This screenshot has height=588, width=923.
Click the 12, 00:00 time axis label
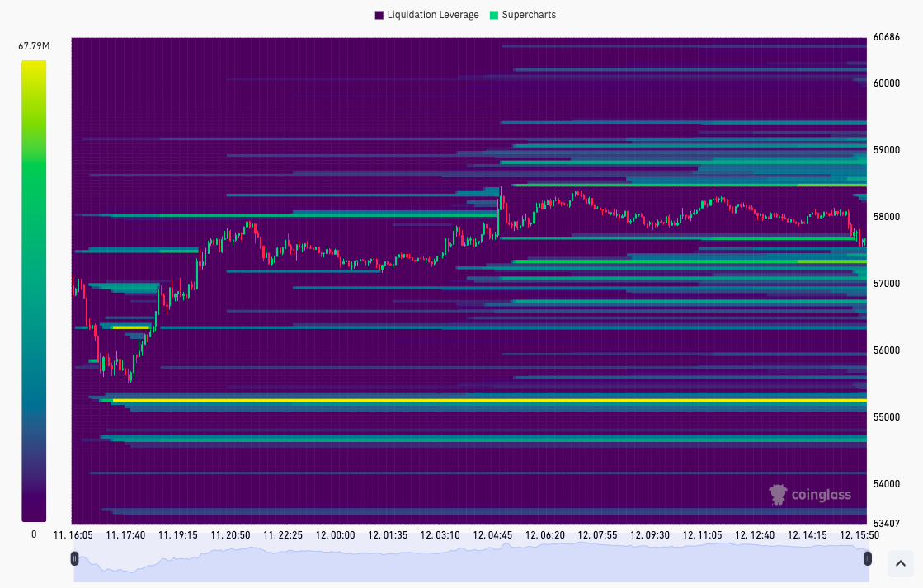tap(336, 534)
